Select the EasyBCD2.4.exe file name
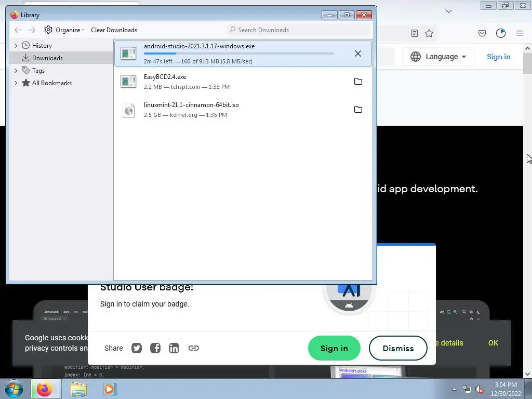 (165, 77)
